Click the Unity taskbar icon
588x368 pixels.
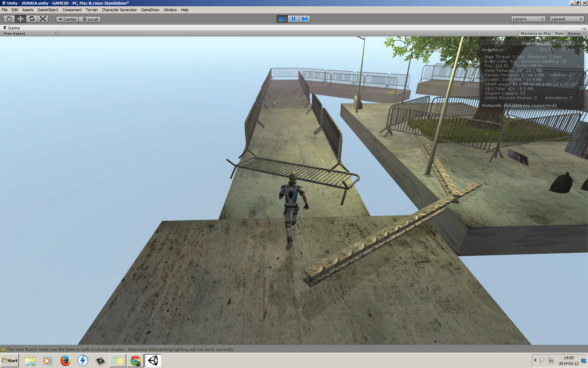(x=153, y=360)
